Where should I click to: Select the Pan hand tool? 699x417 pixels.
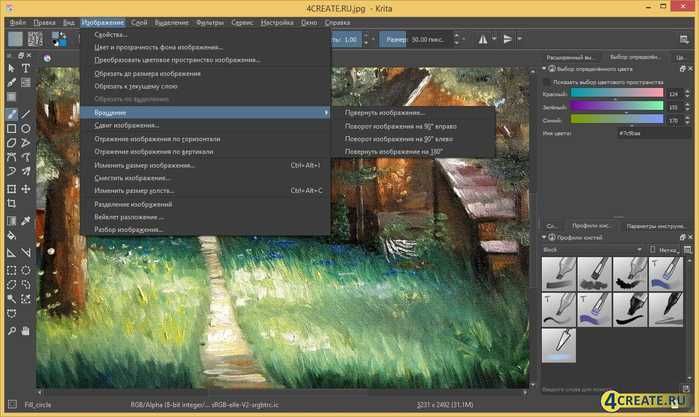coord(26,331)
